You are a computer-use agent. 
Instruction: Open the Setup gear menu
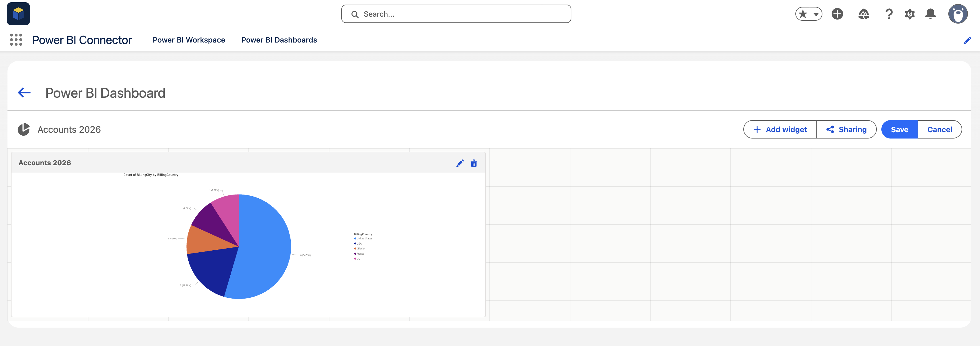[910, 14]
